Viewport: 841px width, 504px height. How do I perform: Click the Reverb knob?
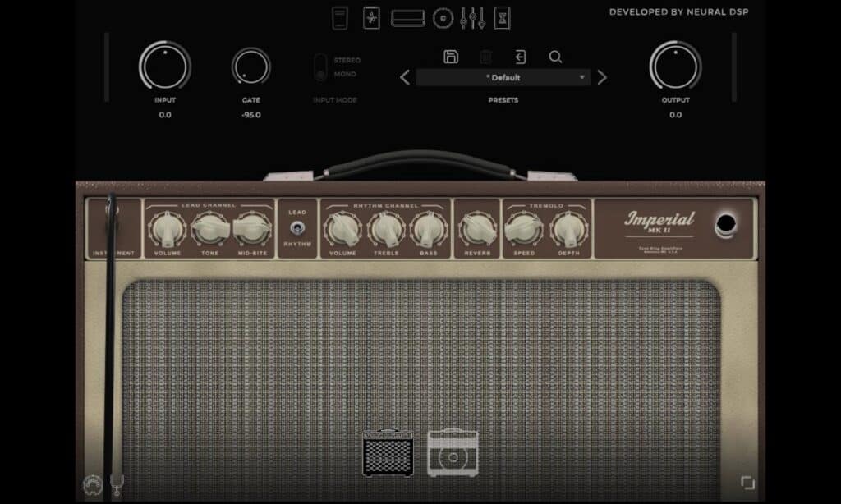477,229
